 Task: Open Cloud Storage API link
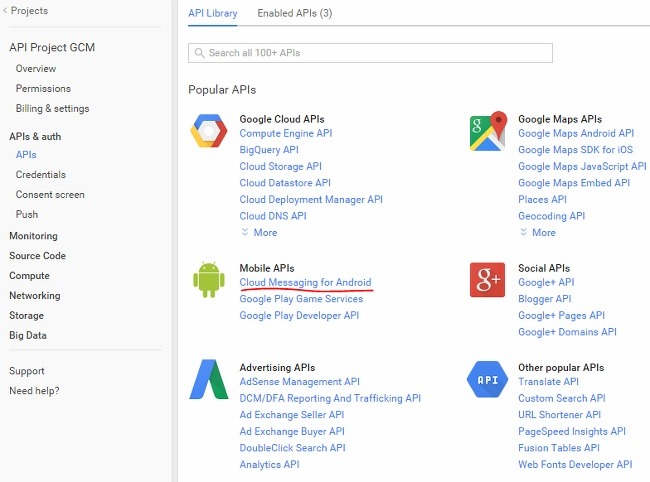[x=281, y=167]
